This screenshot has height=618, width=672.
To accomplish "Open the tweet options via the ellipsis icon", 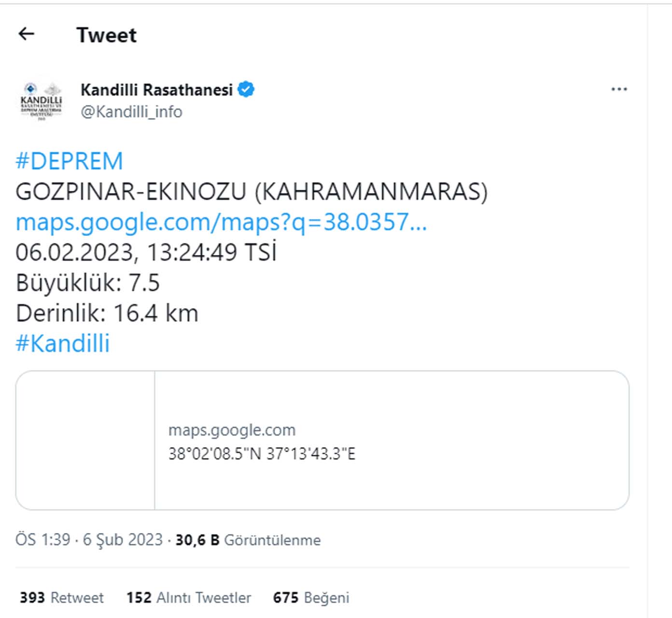I will tap(618, 88).
